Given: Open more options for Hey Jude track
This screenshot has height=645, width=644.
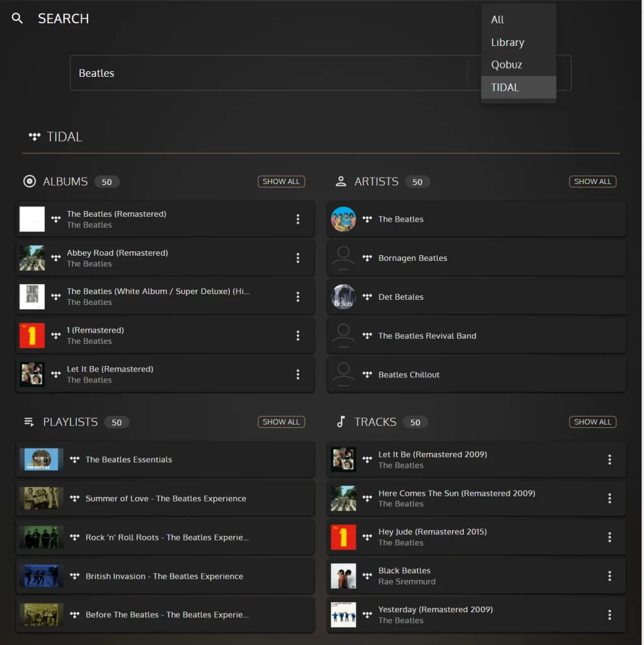Looking at the screenshot, I should (x=609, y=537).
